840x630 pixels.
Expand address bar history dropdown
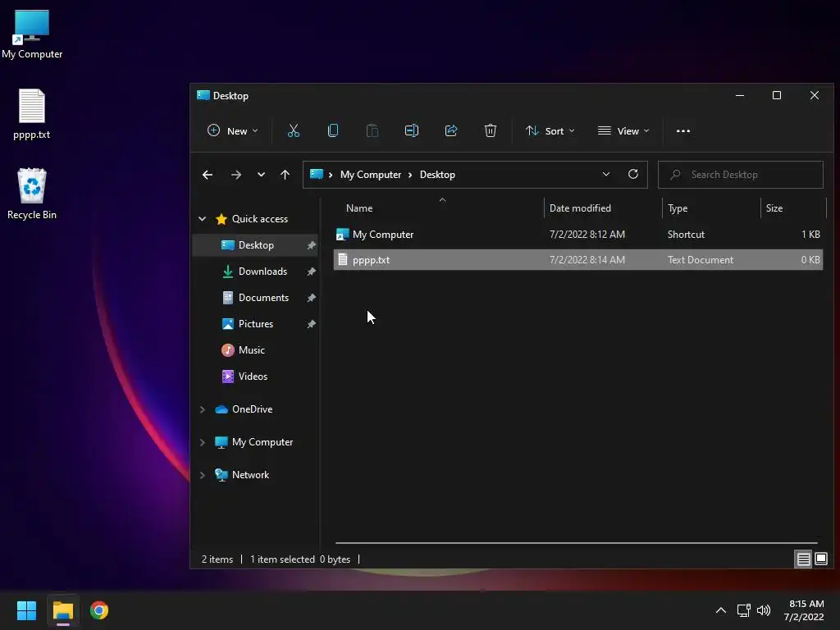pos(606,174)
